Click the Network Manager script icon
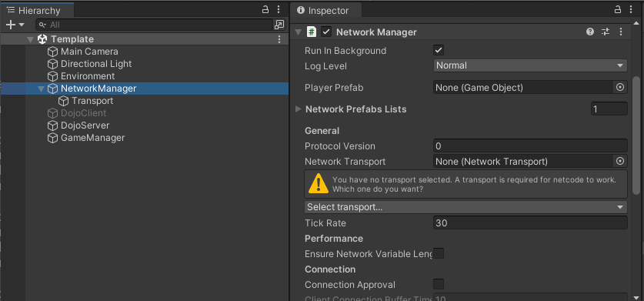The image size is (644, 301). coord(312,32)
